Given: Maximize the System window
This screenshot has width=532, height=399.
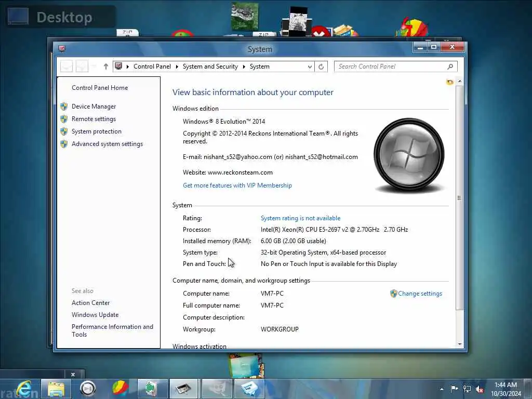Looking at the screenshot, I should (x=434, y=47).
